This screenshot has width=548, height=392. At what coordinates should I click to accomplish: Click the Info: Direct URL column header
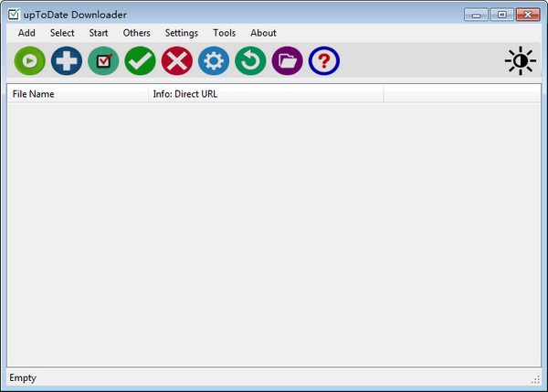point(265,94)
